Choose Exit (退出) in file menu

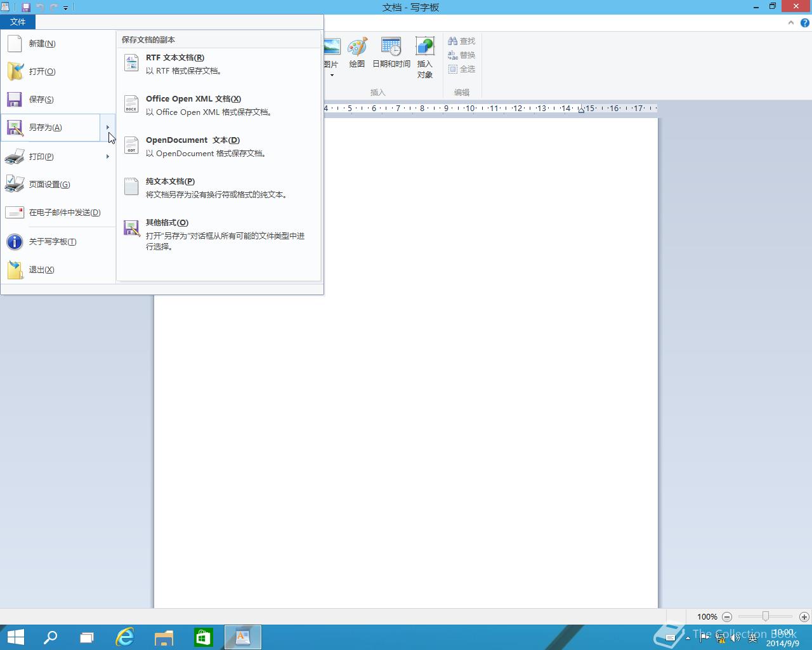58,270
